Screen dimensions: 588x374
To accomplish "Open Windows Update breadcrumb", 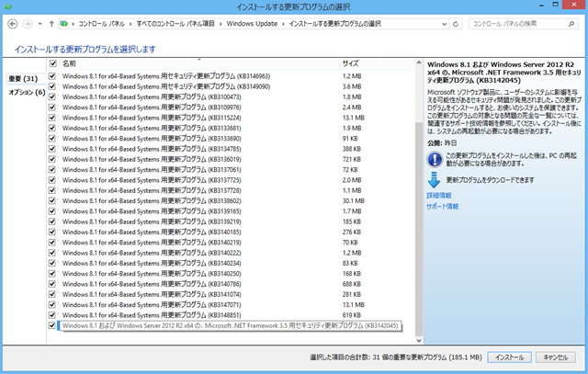I will [x=252, y=24].
